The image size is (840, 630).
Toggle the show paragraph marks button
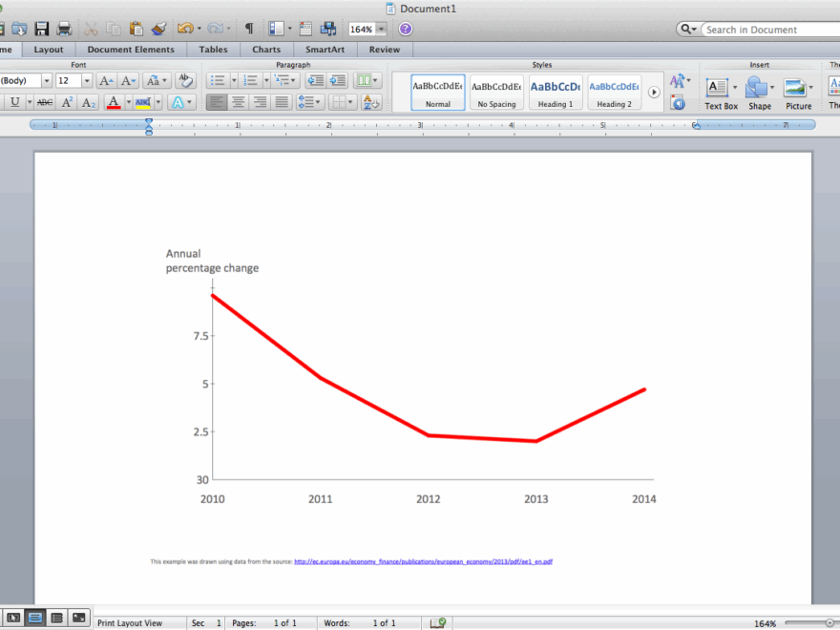tap(249, 29)
